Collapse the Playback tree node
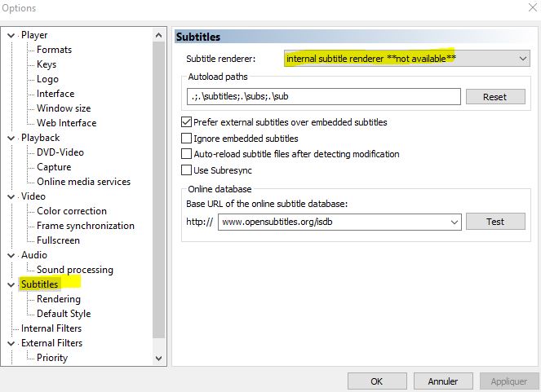541x392 pixels. coord(11,138)
